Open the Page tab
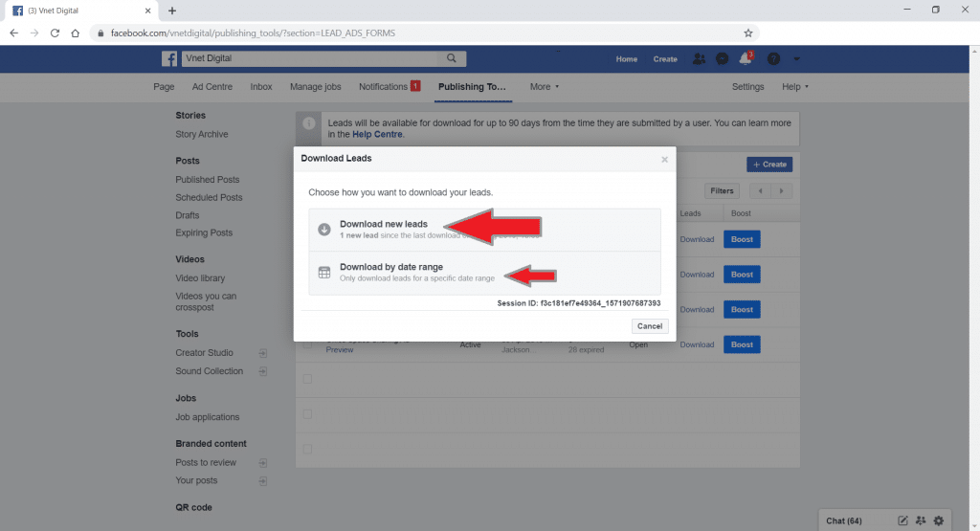This screenshot has height=531, width=980. (x=164, y=87)
